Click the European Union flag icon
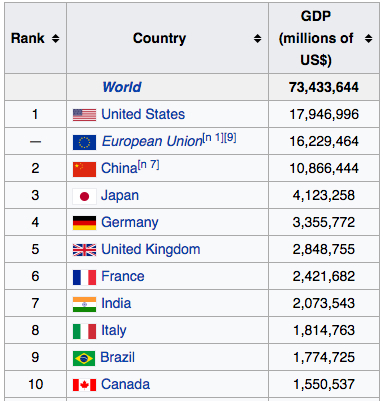 coord(84,142)
